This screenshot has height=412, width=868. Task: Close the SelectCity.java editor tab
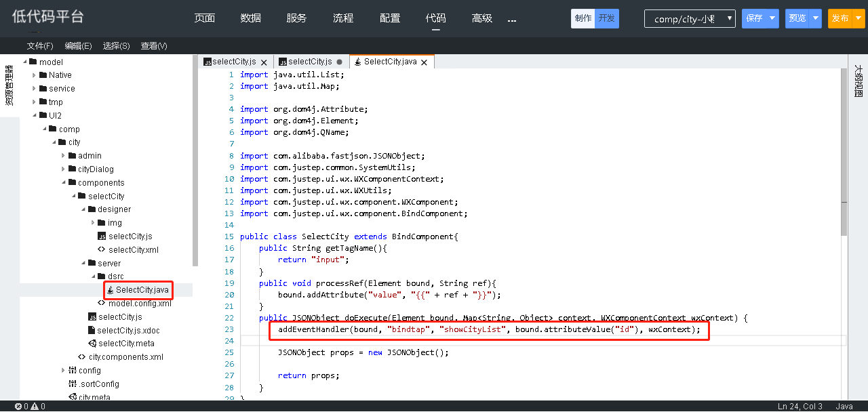(425, 62)
